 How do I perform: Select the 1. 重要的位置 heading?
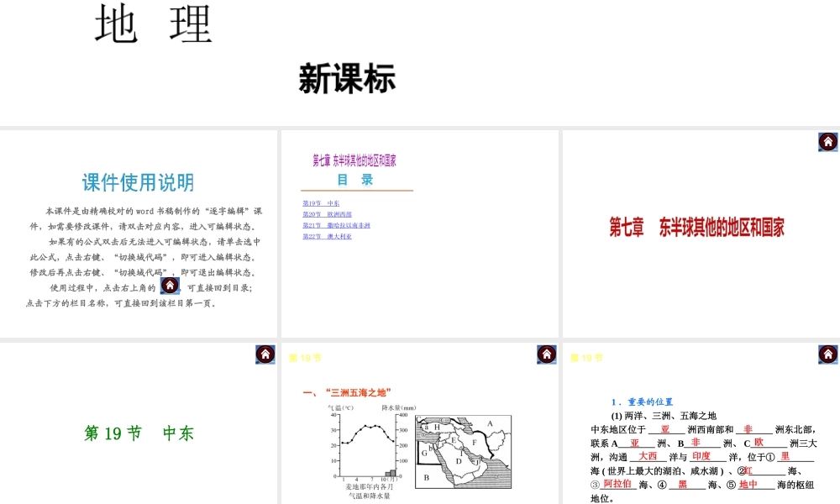(x=642, y=402)
